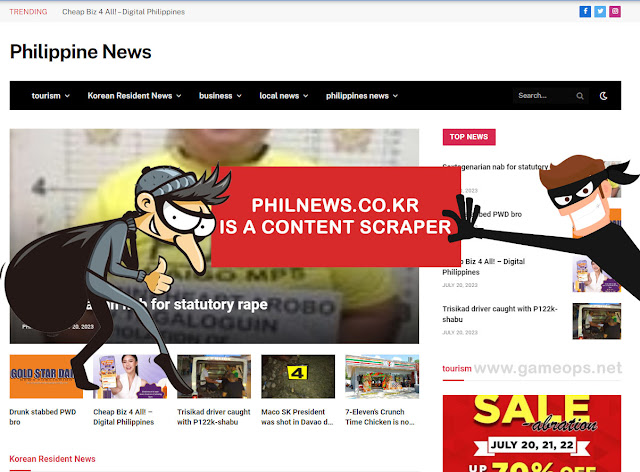This screenshot has height=472, width=640.
Task: Open Drunk stabbed PWD bro thumbnail
Action: click(x=46, y=376)
